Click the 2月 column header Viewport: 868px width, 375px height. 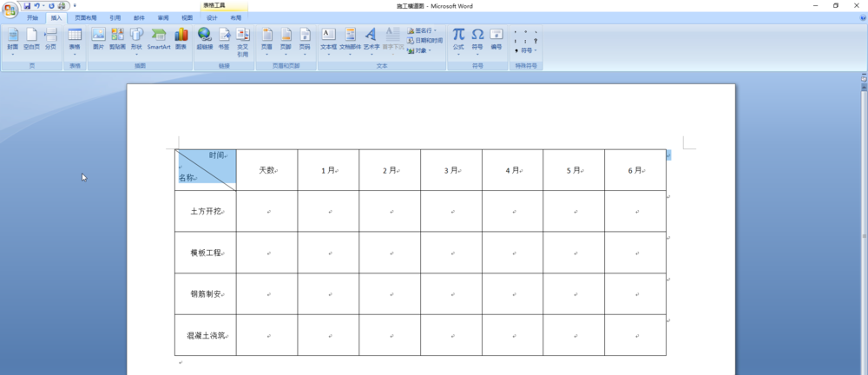pyautogui.click(x=390, y=170)
